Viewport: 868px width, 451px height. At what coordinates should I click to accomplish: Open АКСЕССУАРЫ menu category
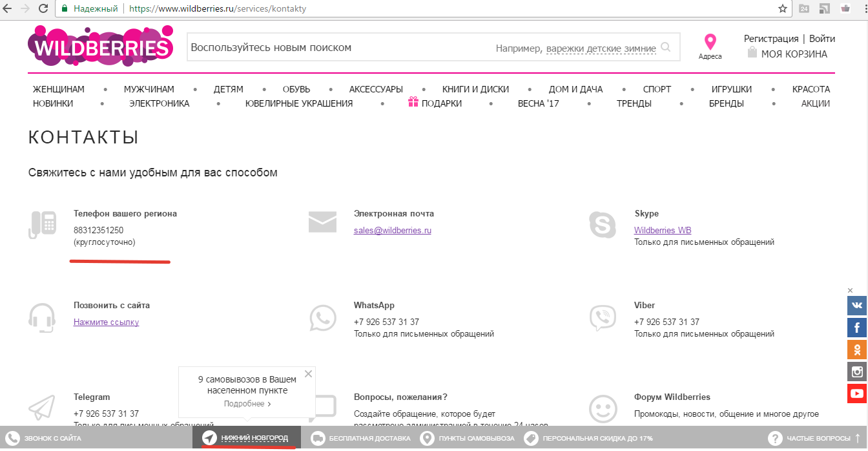(x=376, y=89)
